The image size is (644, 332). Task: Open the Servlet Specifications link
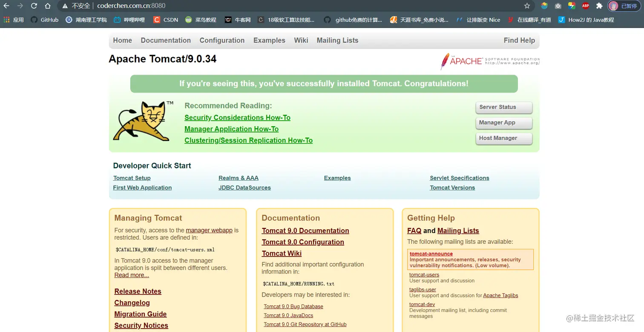(x=460, y=178)
